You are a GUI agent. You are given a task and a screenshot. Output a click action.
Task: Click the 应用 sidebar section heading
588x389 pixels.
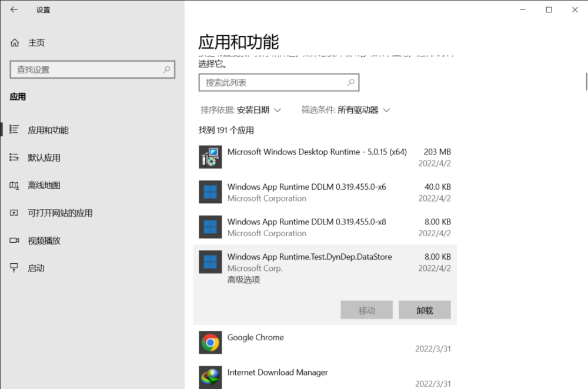tap(18, 97)
